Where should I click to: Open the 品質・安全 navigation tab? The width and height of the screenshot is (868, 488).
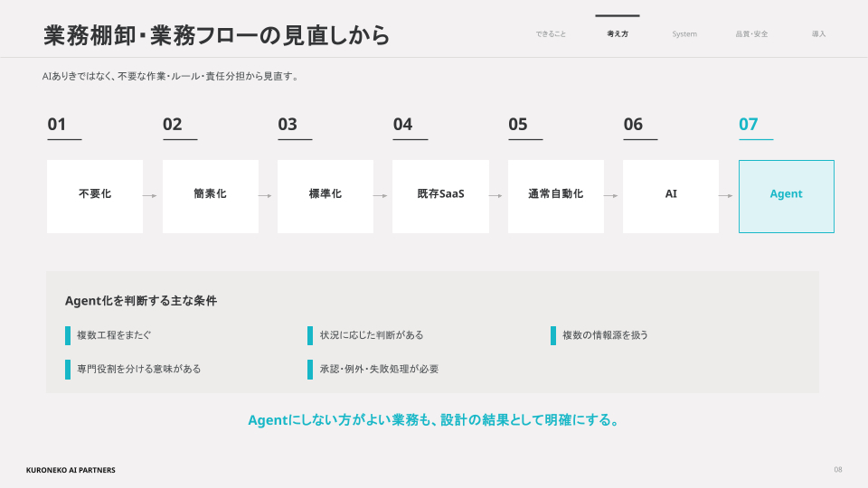(751, 33)
